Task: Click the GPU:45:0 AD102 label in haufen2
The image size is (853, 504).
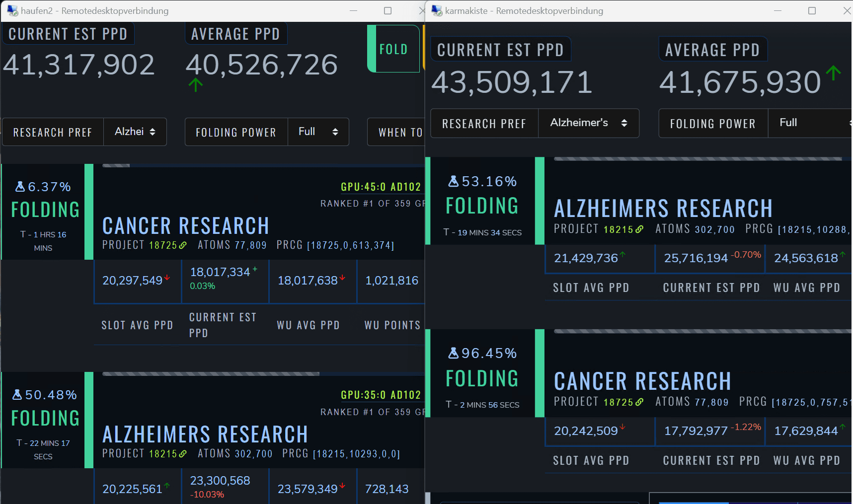Action: coord(381,187)
